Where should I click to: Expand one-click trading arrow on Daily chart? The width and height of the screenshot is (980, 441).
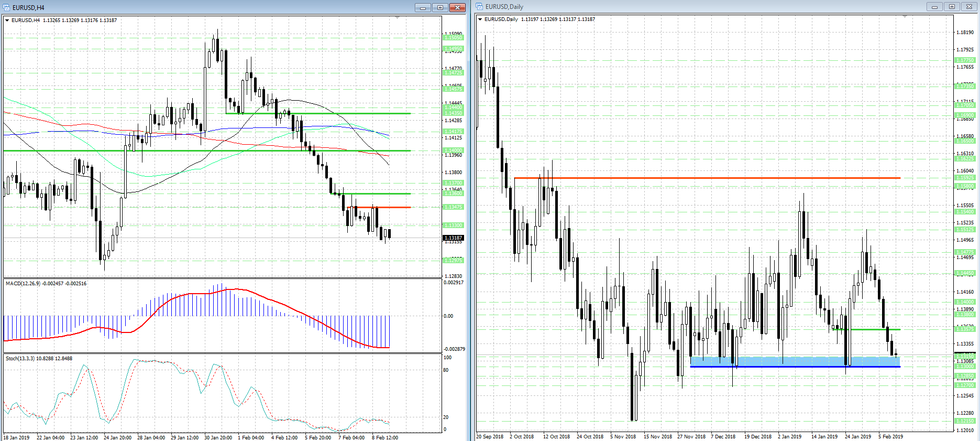[480, 19]
